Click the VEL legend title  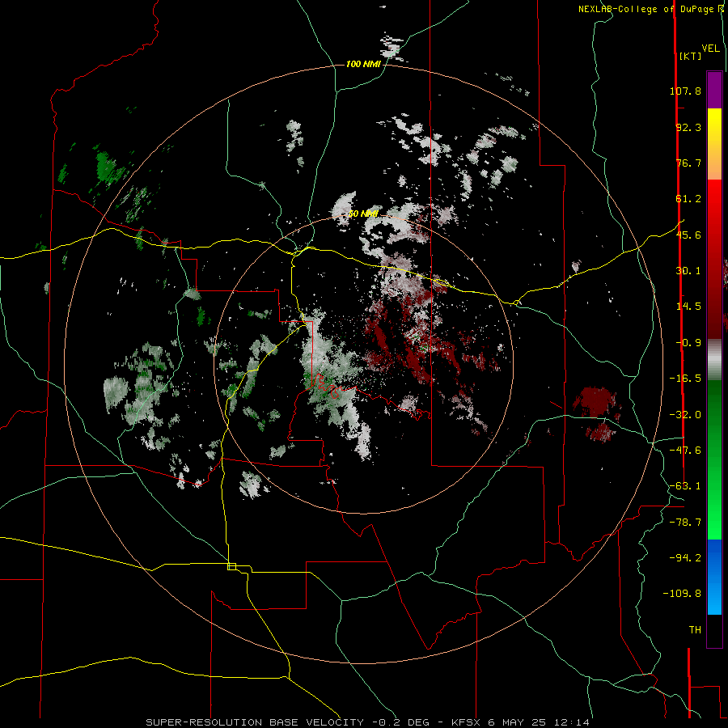tap(710, 49)
